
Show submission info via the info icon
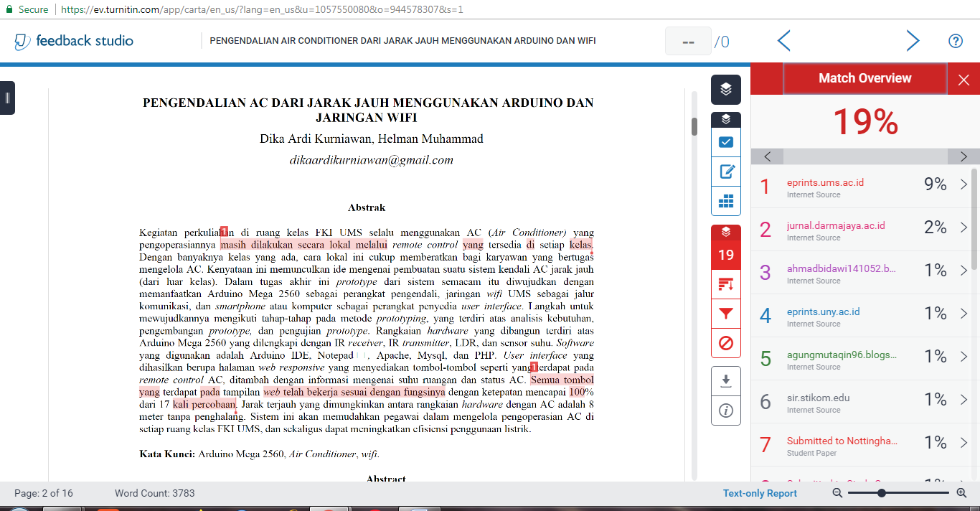click(726, 411)
